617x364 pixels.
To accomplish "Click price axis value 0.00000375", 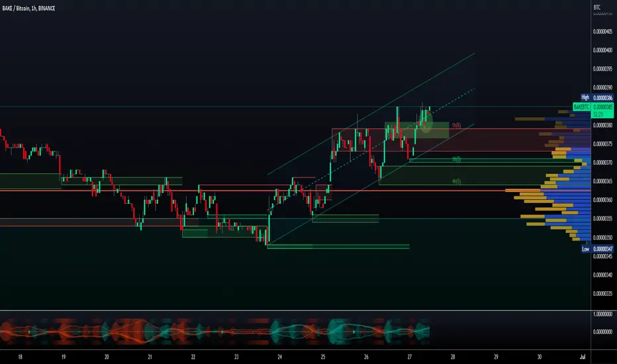I will click(602, 144).
